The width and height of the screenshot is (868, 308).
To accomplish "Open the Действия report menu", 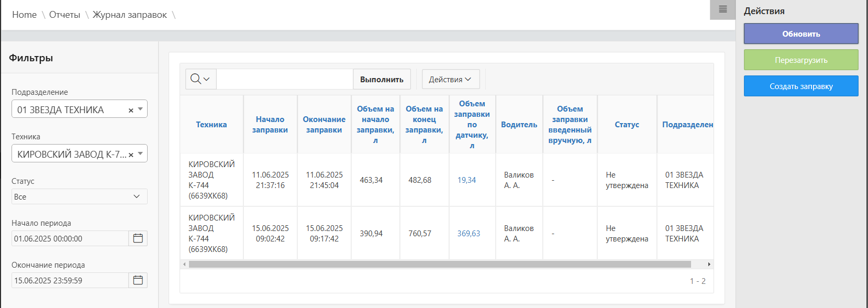I will tap(450, 79).
